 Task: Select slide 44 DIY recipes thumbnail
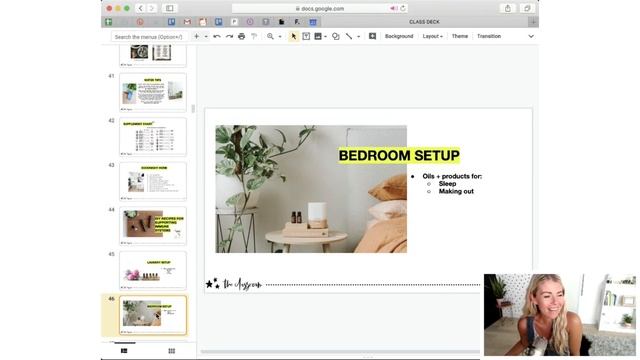[x=153, y=226]
